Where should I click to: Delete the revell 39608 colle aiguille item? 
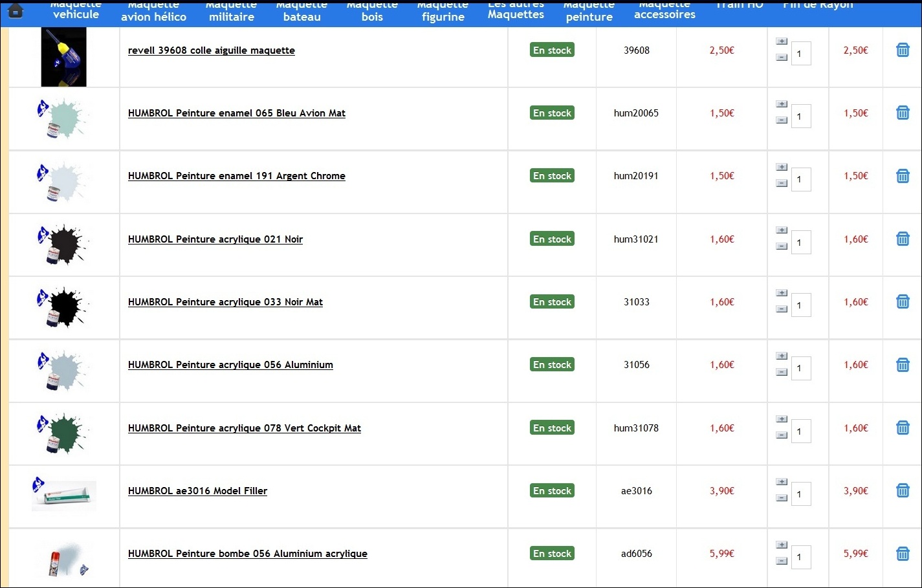pos(903,50)
